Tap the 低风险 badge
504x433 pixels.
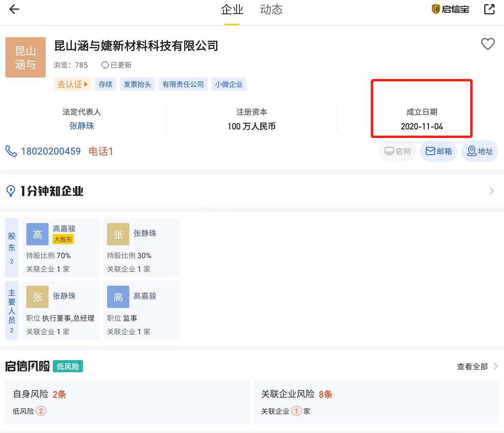68,366
